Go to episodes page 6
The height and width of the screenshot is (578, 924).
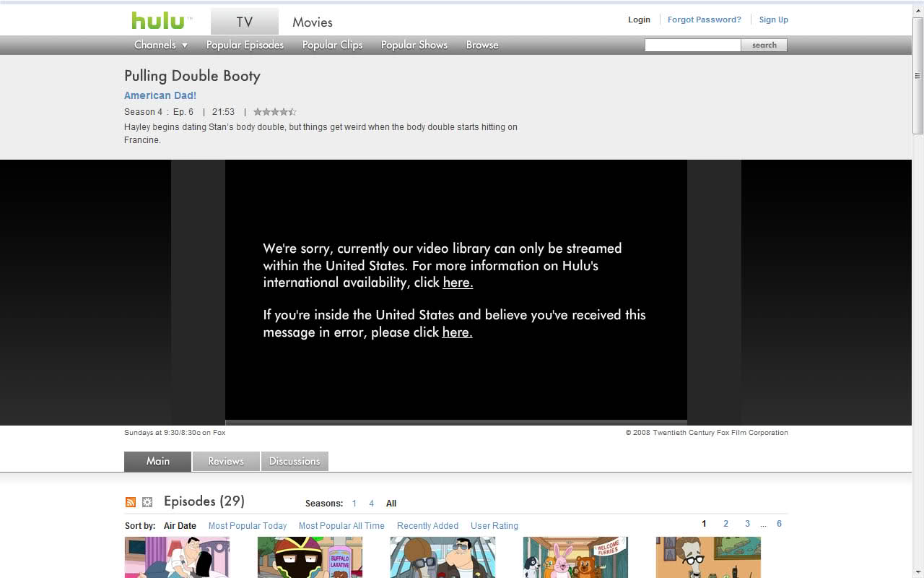coord(779,524)
